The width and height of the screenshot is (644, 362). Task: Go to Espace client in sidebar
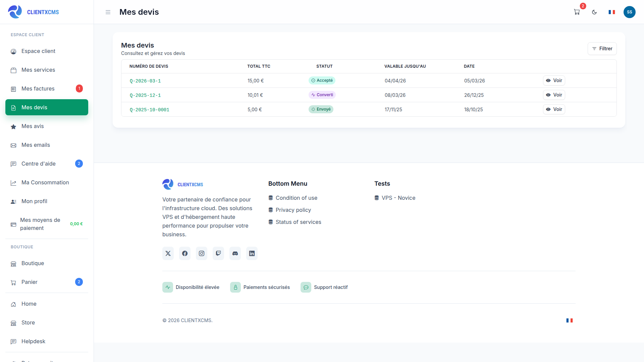pyautogui.click(x=47, y=51)
